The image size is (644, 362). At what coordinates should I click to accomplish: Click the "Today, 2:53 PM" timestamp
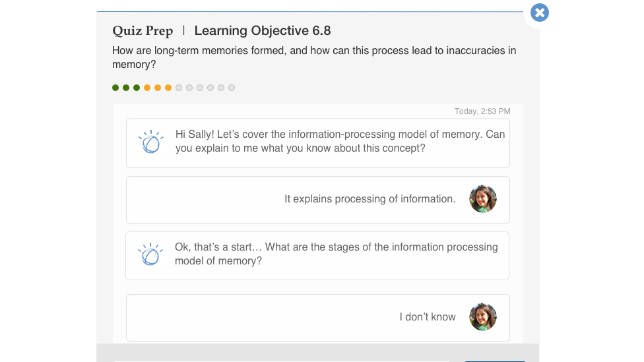coord(482,111)
